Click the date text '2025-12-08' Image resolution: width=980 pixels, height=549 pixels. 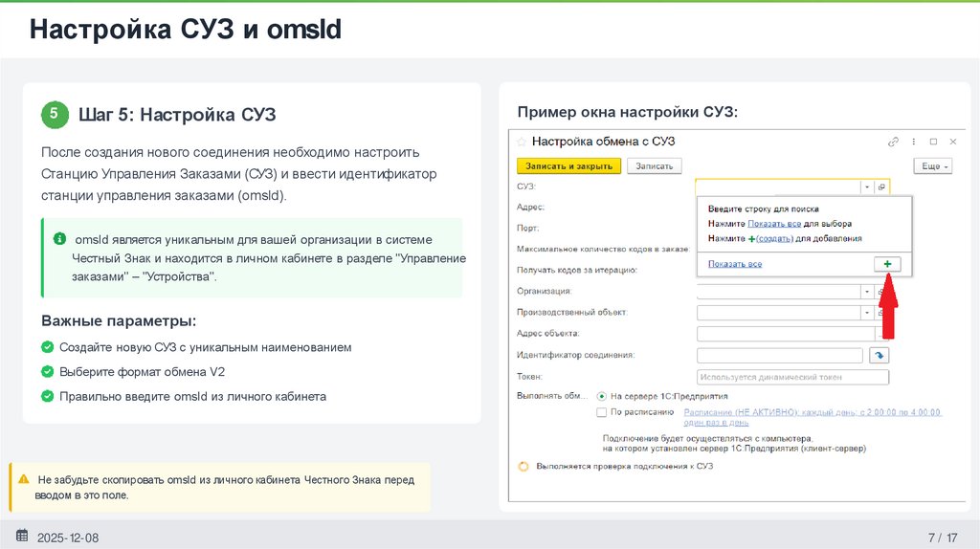pyautogui.click(x=68, y=538)
